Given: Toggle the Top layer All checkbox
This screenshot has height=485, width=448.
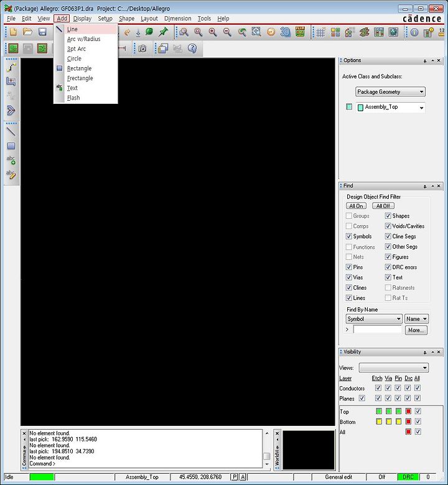Looking at the screenshot, I should point(418,411).
